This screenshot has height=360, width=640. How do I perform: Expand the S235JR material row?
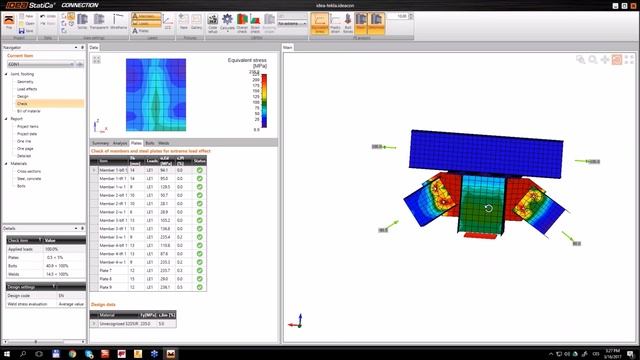click(x=94, y=324)
